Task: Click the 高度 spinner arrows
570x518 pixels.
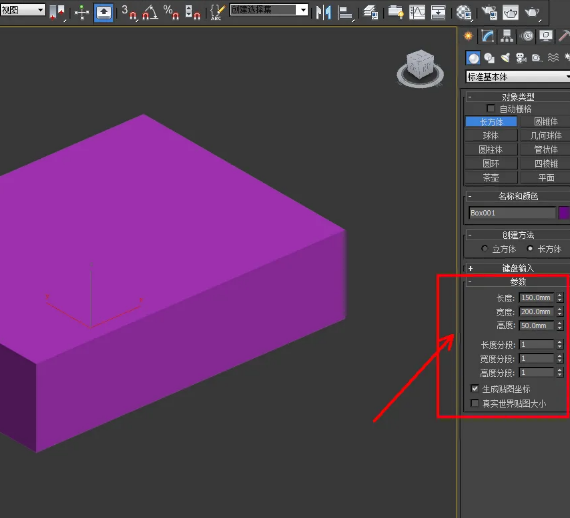Action: (560, 325)
